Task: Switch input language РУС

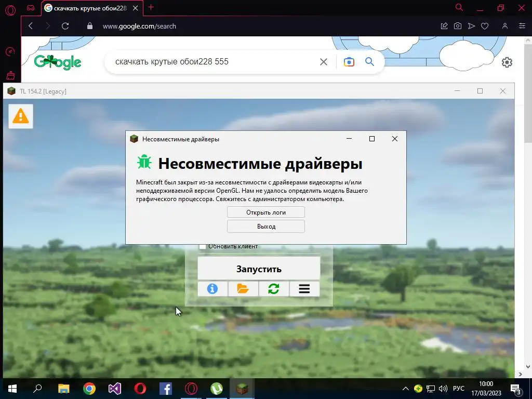Action: (459, 389)
